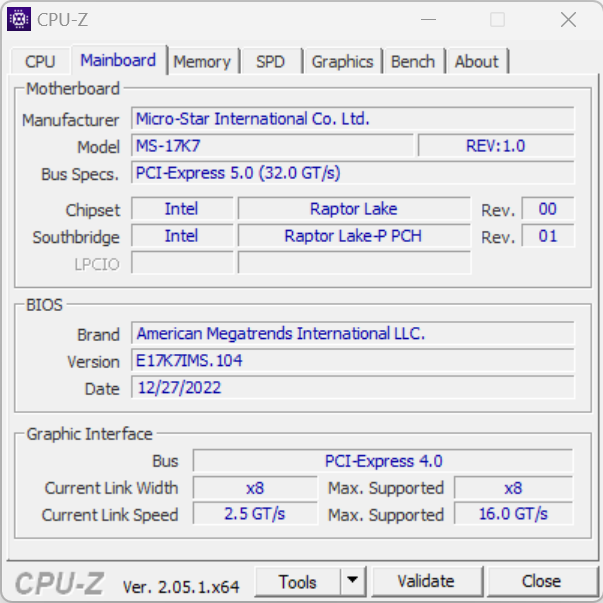Expand the Tools dropdown arrow

point(352,581)
